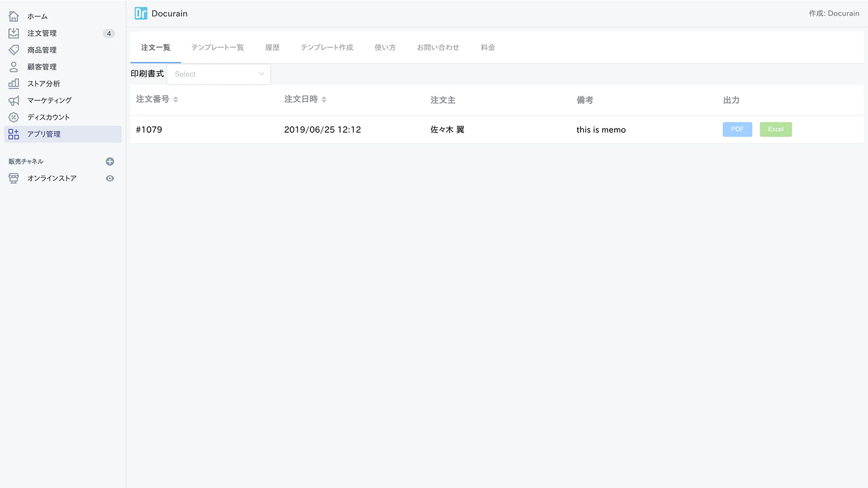Open the Home icon in sidebar
This screenshot has height=488, width=868.
(14, 16)
